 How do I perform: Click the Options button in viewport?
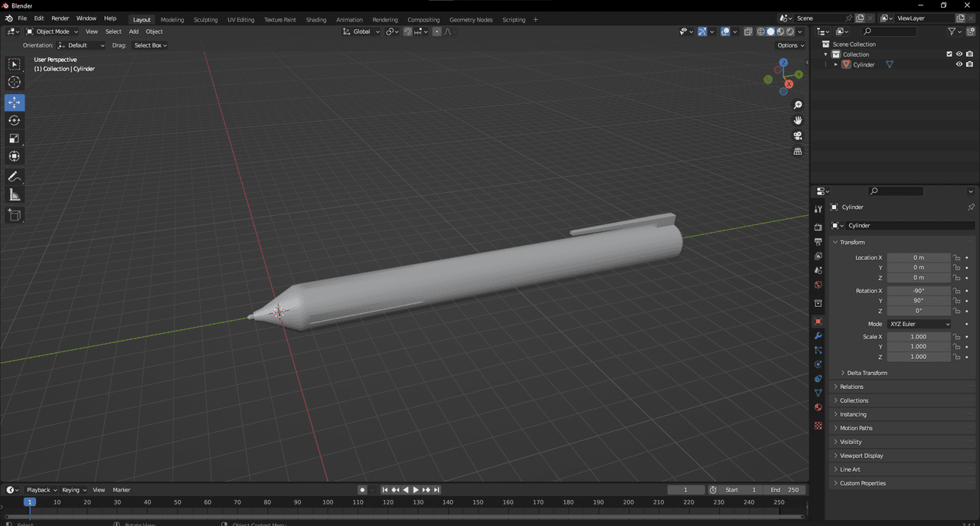click(x=789, y=45)
